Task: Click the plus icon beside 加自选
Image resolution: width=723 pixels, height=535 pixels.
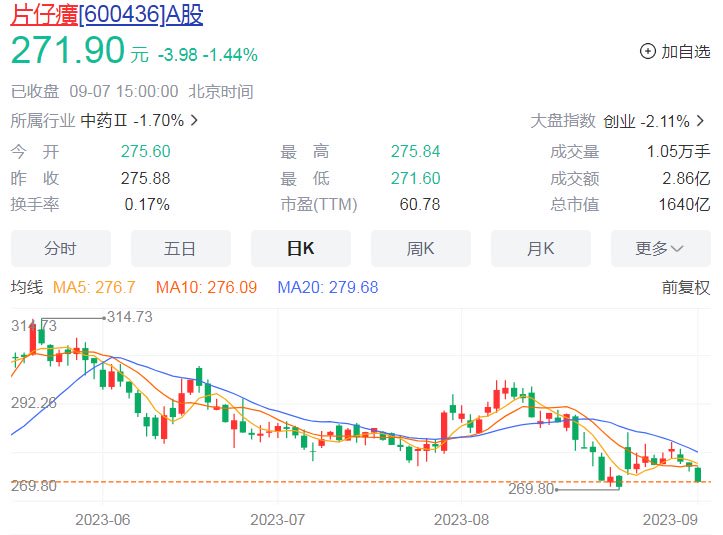Action: (x=647, y=51)
